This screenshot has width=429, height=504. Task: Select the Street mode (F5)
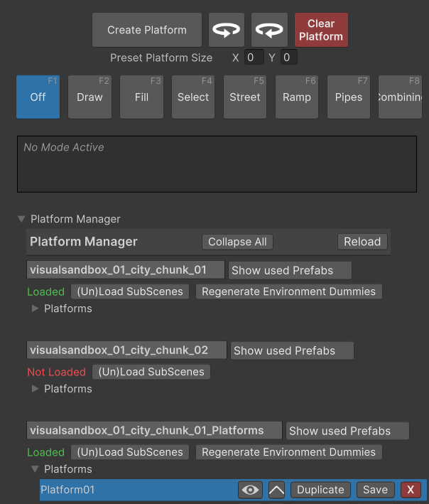point(245,97)
